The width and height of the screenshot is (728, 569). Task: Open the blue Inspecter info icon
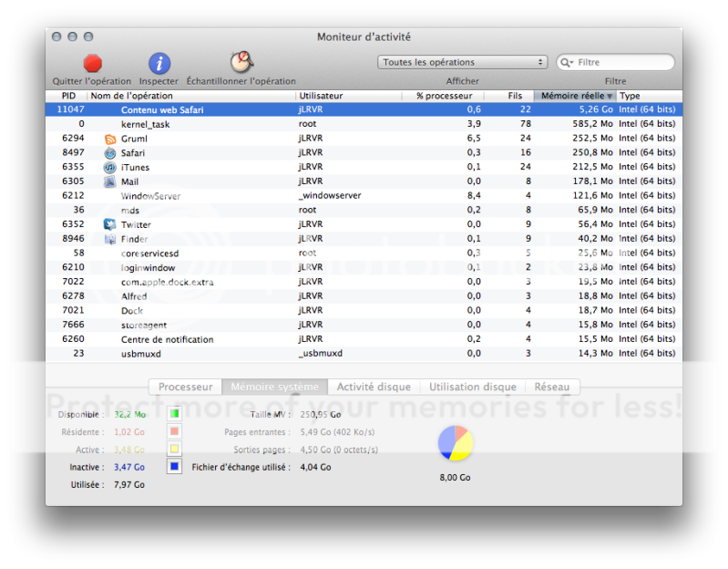[159, 64]
